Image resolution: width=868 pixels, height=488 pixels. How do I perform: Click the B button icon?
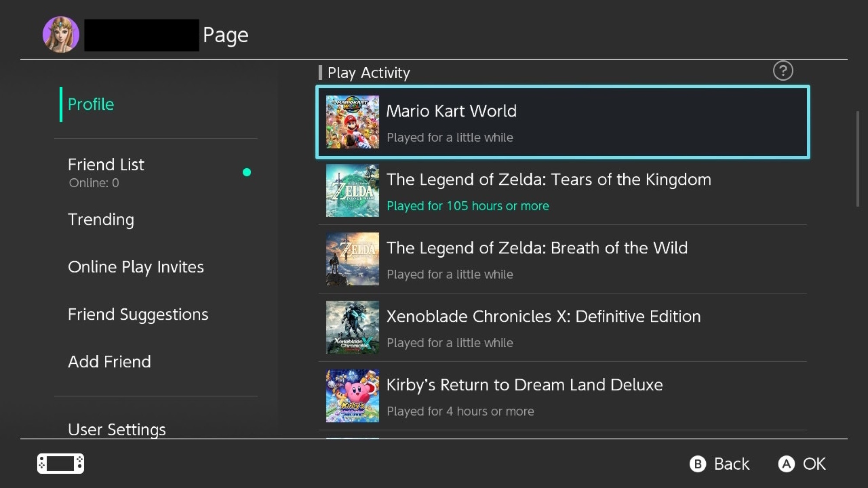click(698, 464)
